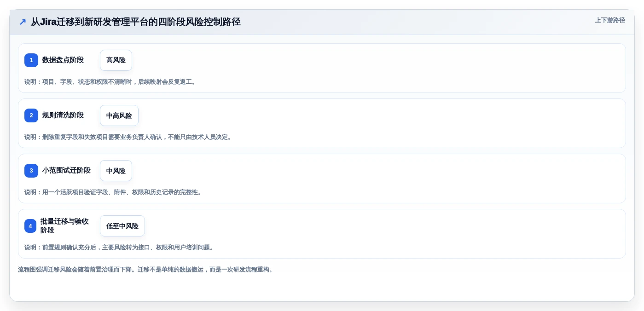This screenshot has height=311, width=644.
Task: Click the 规则清洗阶段 stage heading
Action: (63, 115)
